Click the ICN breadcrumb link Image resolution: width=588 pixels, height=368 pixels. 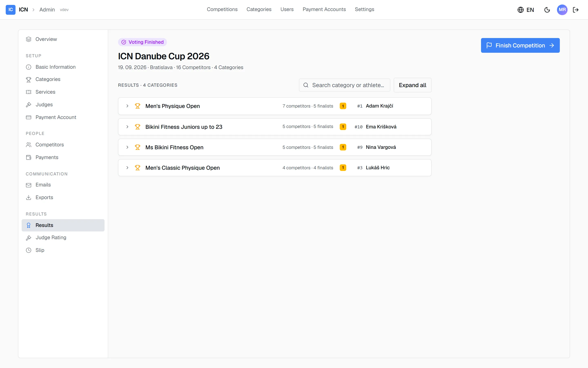pos(23,10)
